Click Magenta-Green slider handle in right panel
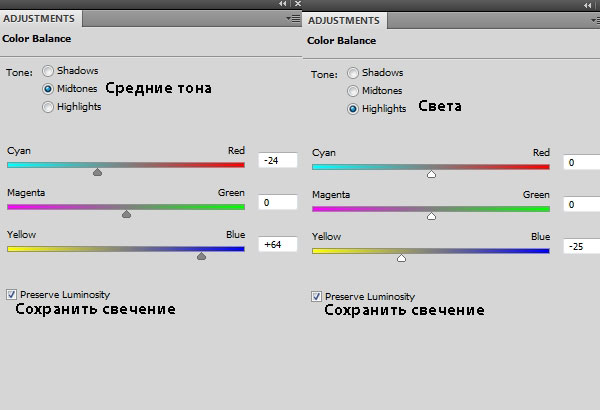600x410 pixels. (x=431, y=216)
